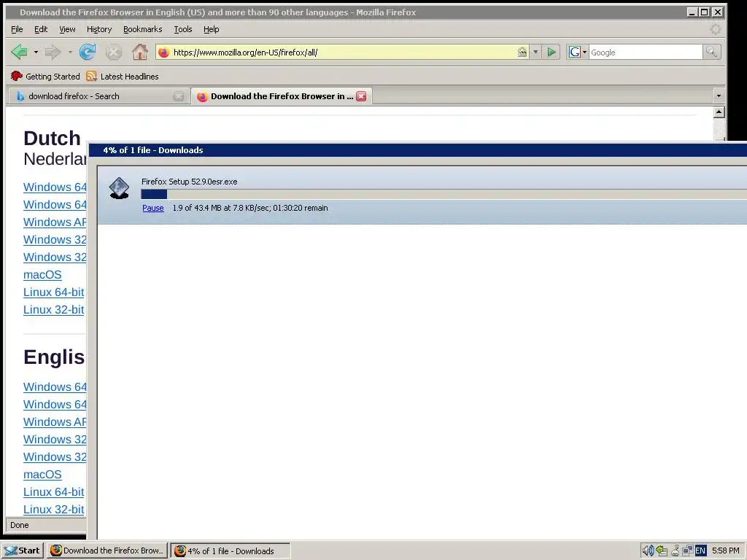Image resolution: width=747 pixels, height=560 pixels.
Task: Click the disabled Stop loading icon
Action: pos(113,52)
